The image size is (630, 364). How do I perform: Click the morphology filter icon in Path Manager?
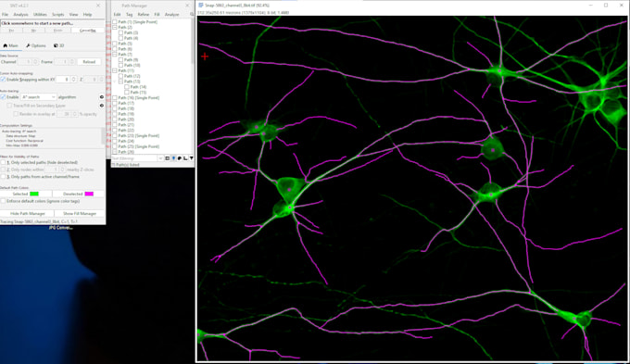[185, 158]
